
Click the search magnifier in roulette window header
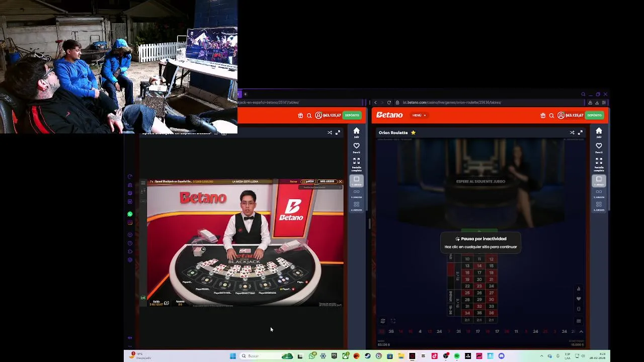point(551,116)
